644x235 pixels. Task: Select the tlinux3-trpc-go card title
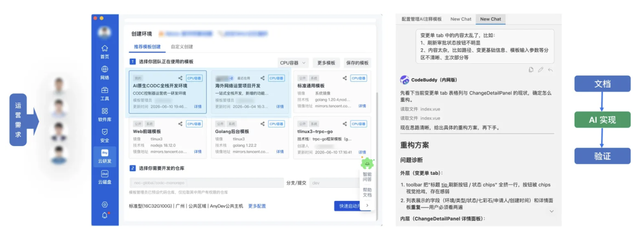click(315, 131)
